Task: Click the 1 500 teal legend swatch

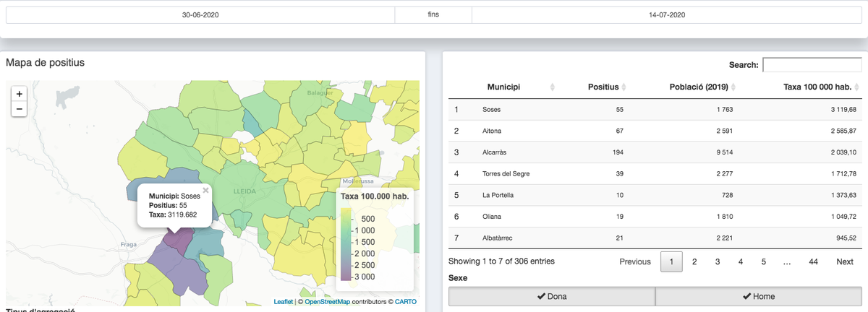Action: 345,241
